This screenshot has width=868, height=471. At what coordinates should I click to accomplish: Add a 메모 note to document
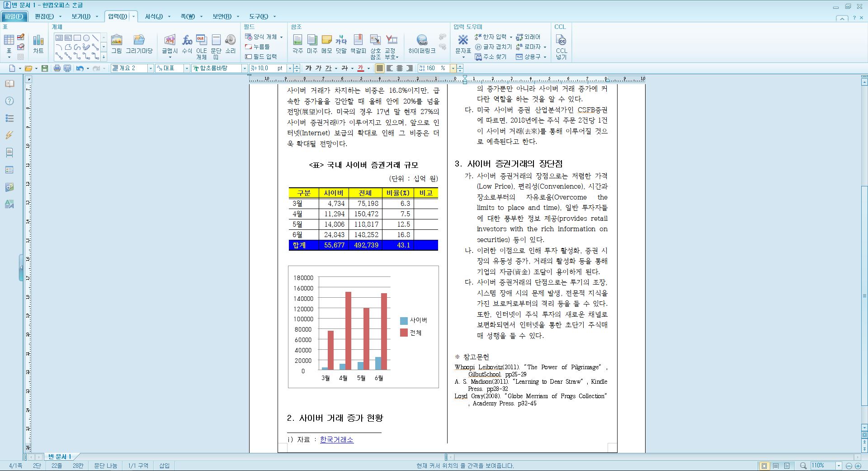326,44
